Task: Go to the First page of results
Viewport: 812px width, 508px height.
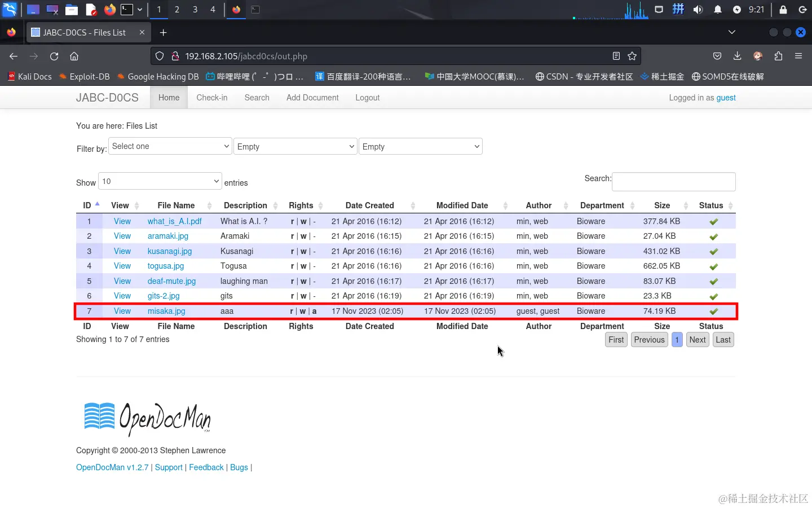Action: tap(616, 340)
